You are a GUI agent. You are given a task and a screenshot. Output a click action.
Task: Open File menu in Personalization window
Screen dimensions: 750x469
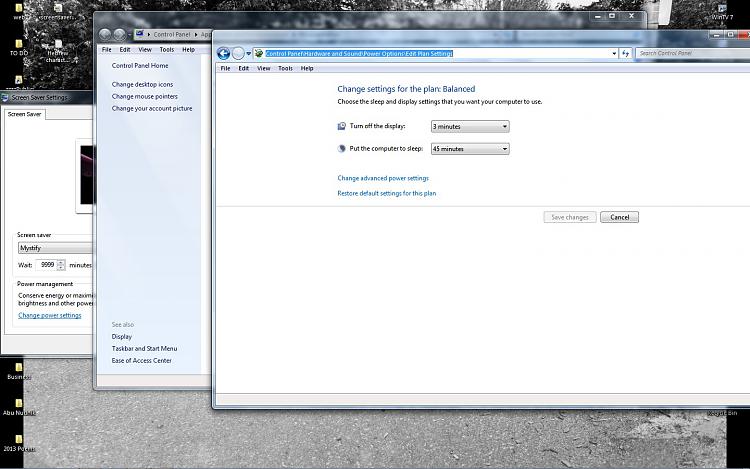(107, 50)
